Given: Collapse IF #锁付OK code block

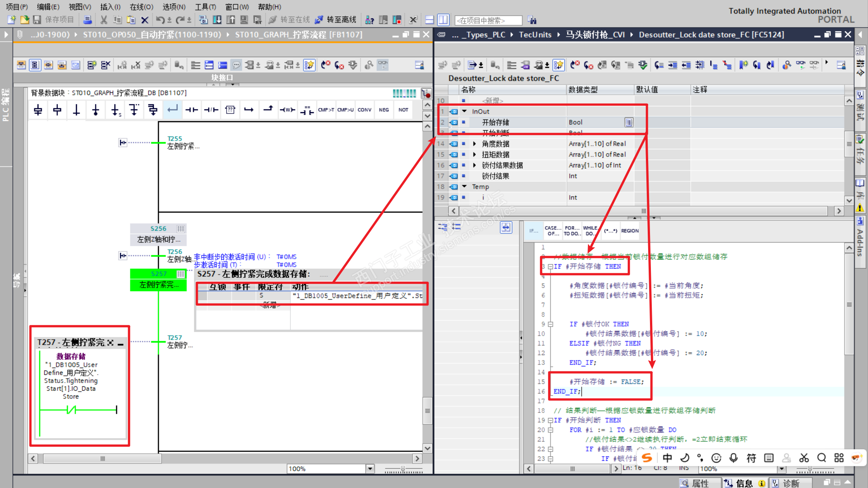Looking at the screenshot, I should coord(550,324).
